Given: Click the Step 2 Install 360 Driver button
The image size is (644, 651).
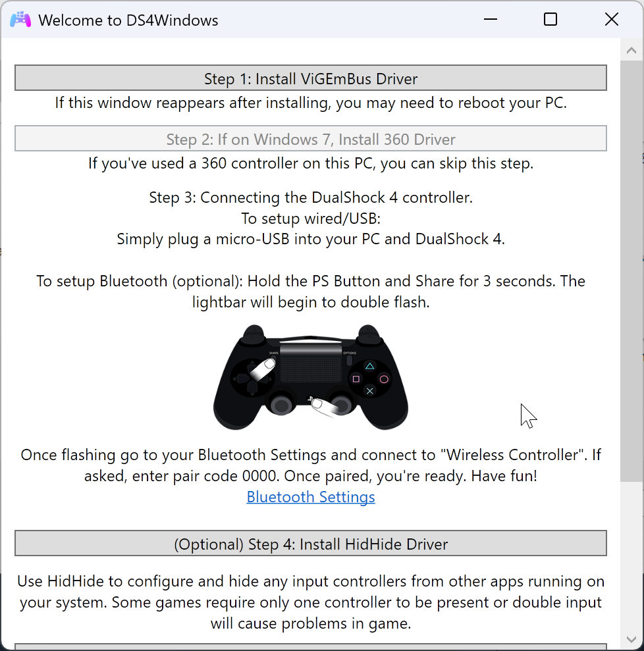Looking at the screenshot, I should (311, 139).
